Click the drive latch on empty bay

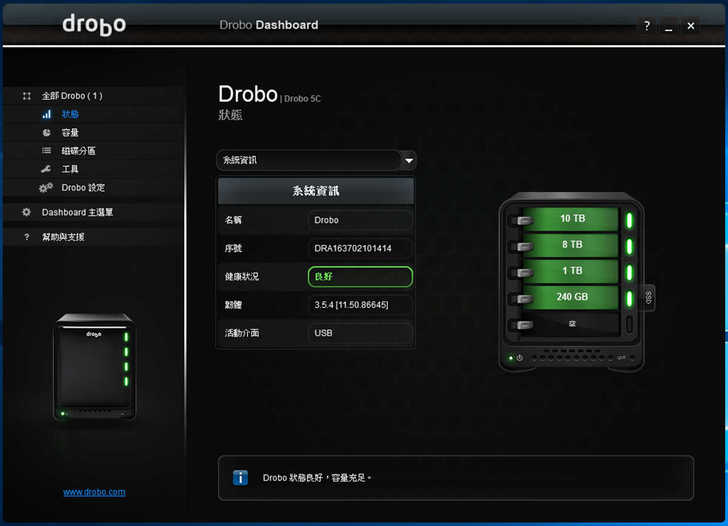point(523,325)
